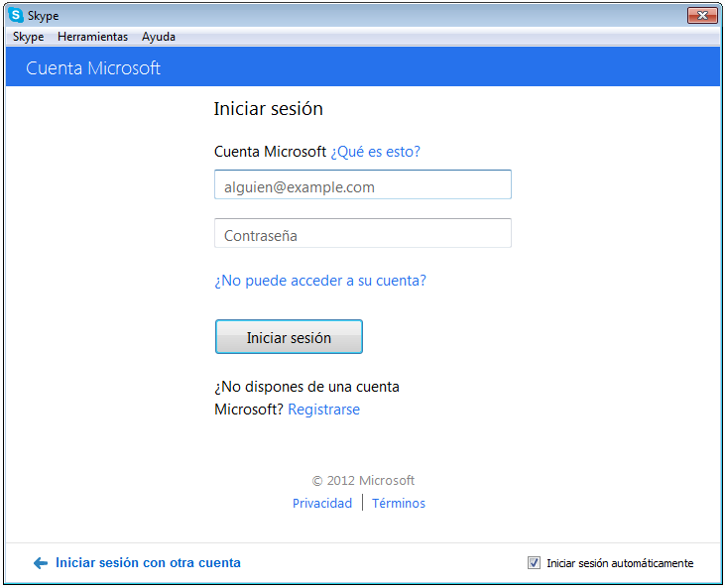Focus the alguien@example.com email field
This screenshot has height=588, width=725.
363,184
